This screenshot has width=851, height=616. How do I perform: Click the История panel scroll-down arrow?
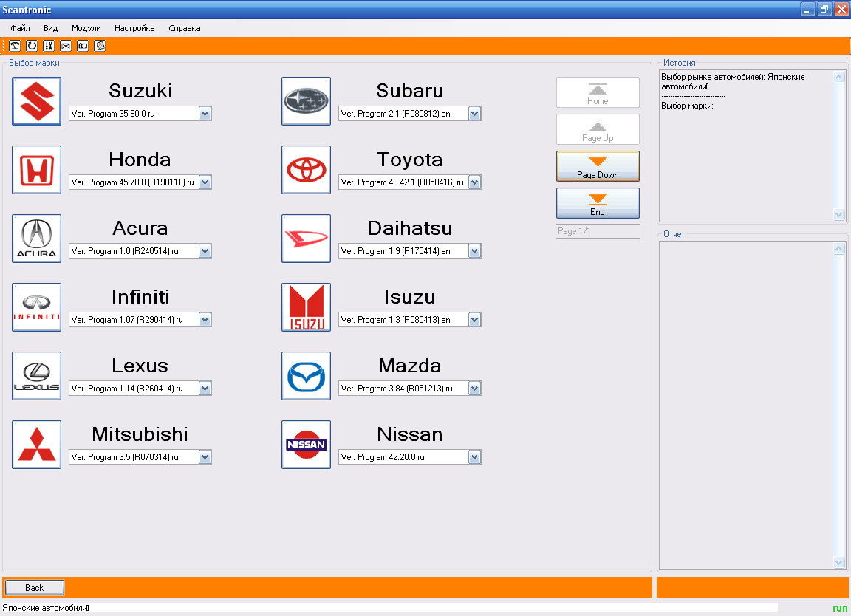point(838,214)
